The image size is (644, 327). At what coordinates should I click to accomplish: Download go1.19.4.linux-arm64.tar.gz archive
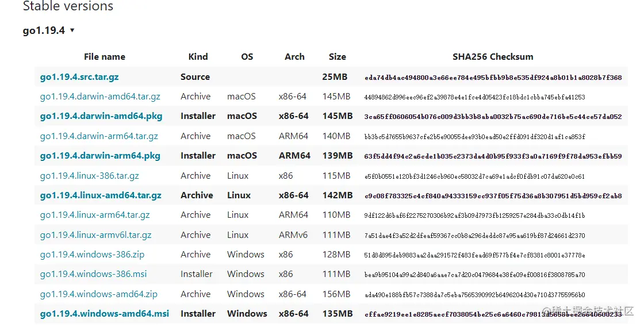[x=95, y=215]
